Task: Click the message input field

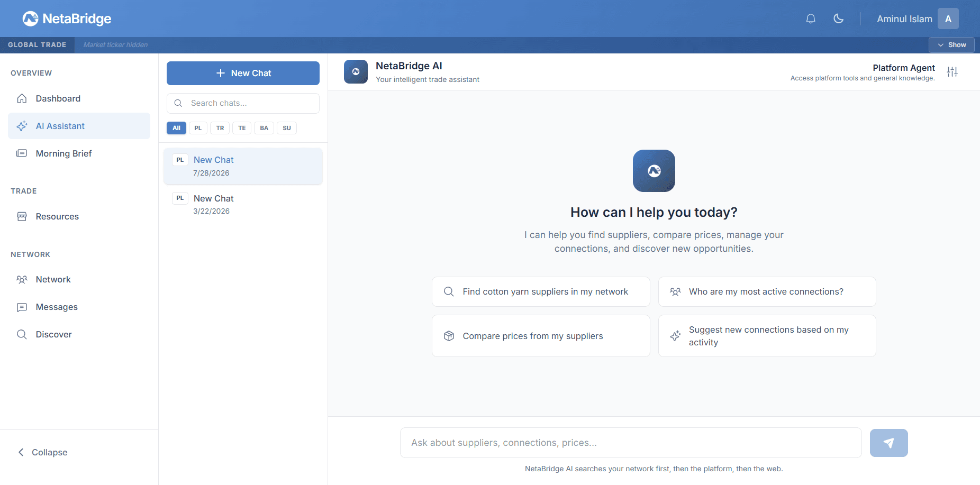Action: [631, 443]
